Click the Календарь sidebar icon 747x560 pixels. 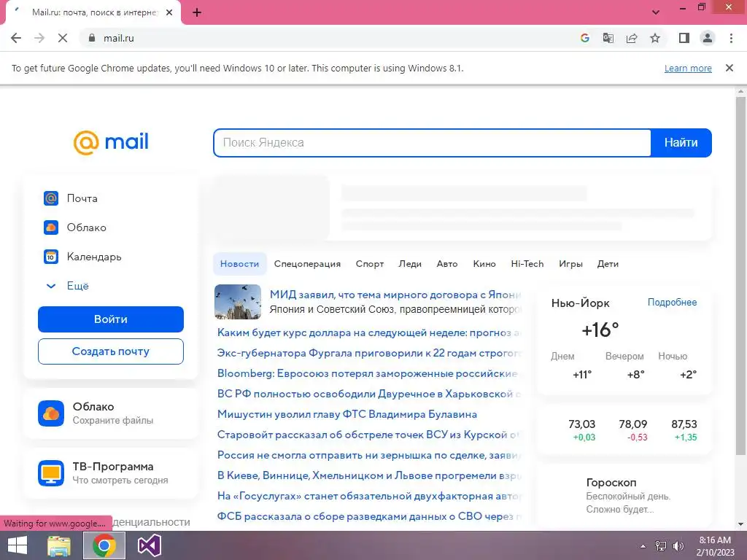(x=51, y=257)
